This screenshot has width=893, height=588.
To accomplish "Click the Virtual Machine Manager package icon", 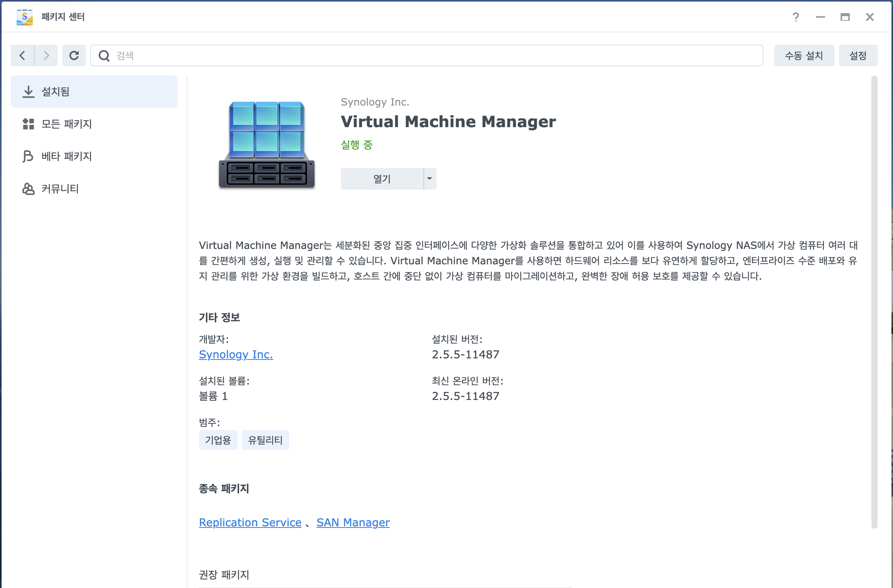I will [267, 145].
